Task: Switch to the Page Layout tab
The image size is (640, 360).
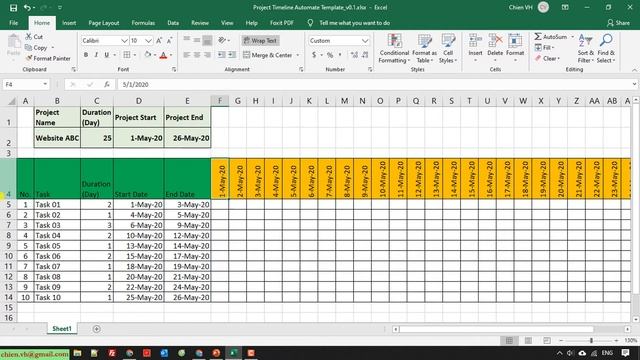Action: pos(104,23)
